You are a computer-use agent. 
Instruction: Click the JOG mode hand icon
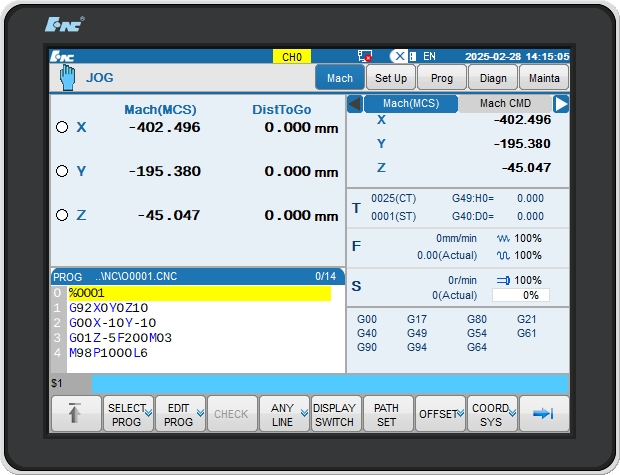[x=67, y=78]
